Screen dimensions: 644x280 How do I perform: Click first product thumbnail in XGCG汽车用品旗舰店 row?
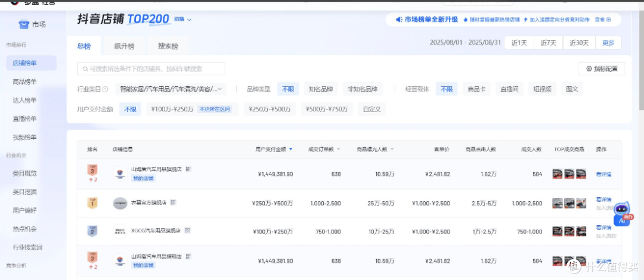(x=558, y=231)
